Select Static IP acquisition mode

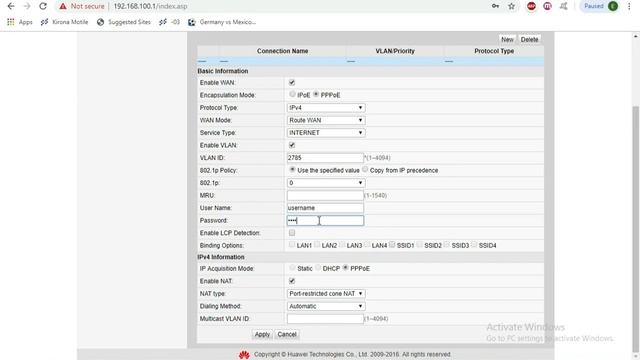(x=292, y=268)
